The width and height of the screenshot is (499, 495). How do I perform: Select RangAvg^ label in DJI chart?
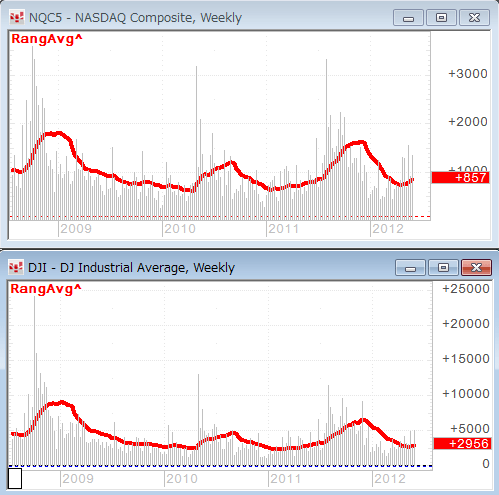(x=46, y=289)
